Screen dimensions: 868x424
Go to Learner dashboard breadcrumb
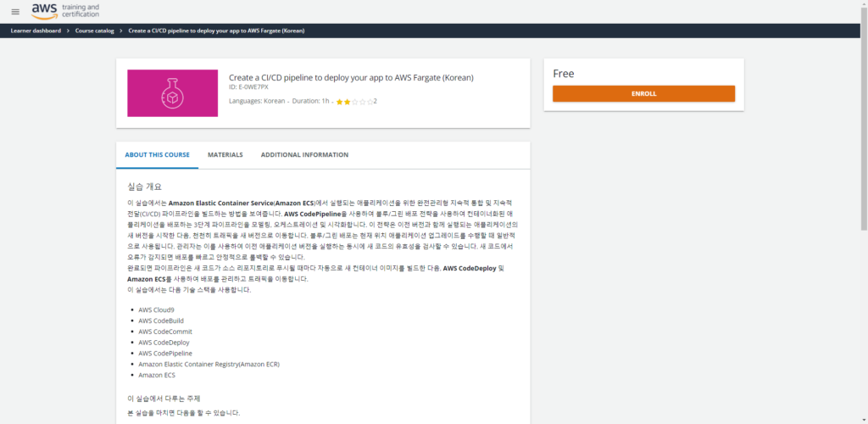point(36,31)
